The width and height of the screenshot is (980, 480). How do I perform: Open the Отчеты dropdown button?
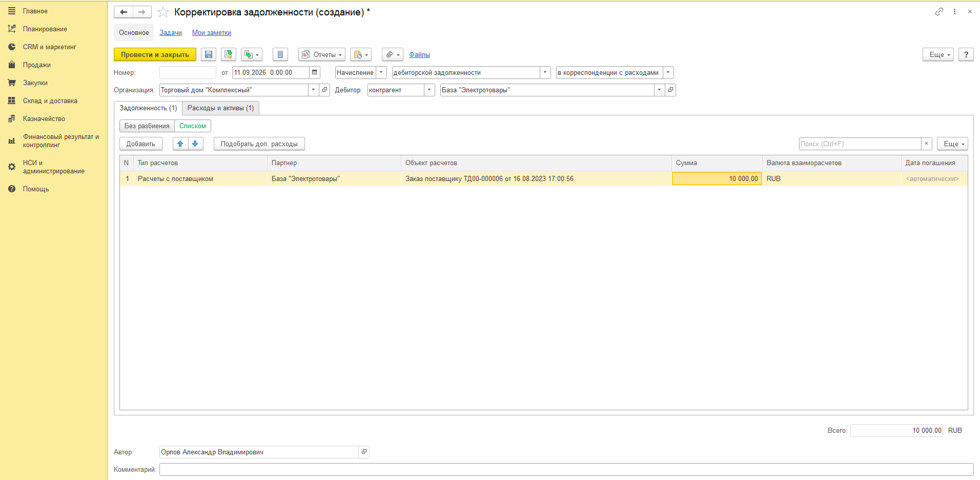pyautogui.click(x=322, y=54)
